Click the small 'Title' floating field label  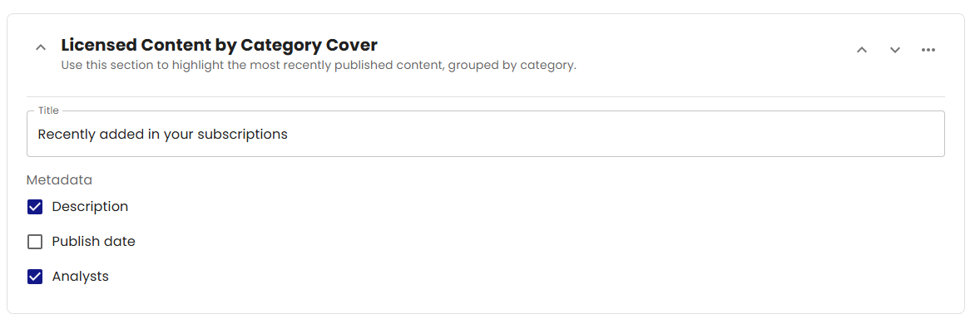[x=48, y=110]
